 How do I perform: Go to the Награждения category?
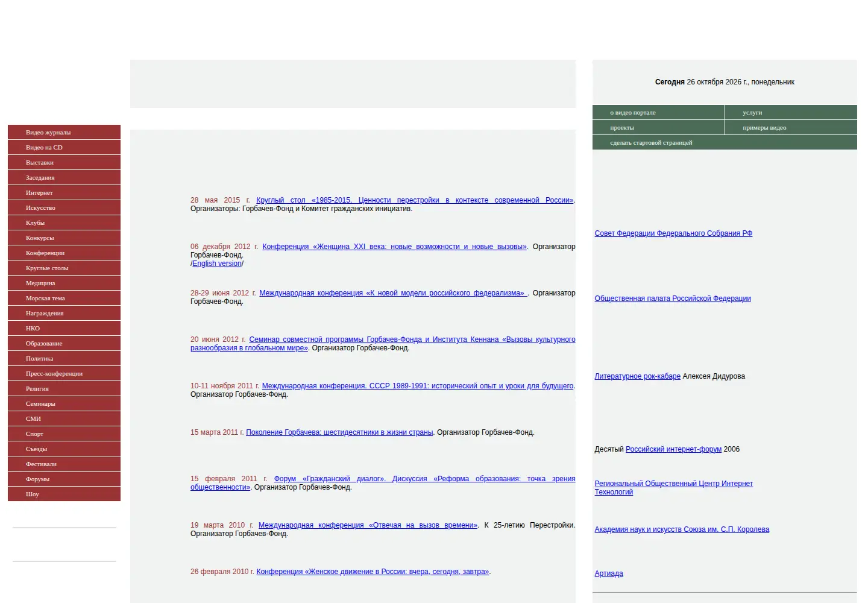tap(64, 313)
